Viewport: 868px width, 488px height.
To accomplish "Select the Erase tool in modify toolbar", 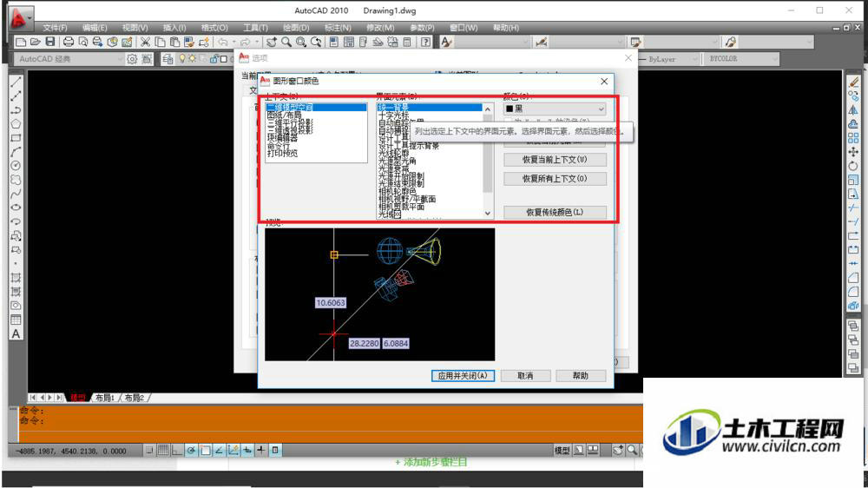I will point(853,82).
